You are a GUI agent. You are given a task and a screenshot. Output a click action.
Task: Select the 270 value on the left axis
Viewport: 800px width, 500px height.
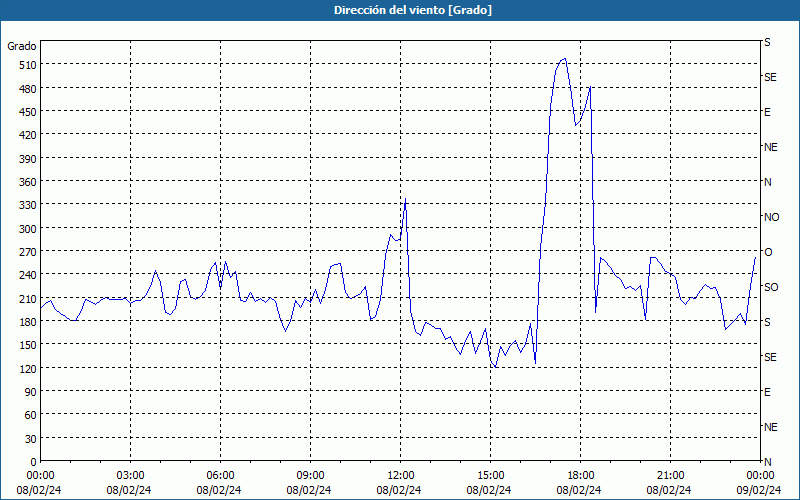(27, 252)
